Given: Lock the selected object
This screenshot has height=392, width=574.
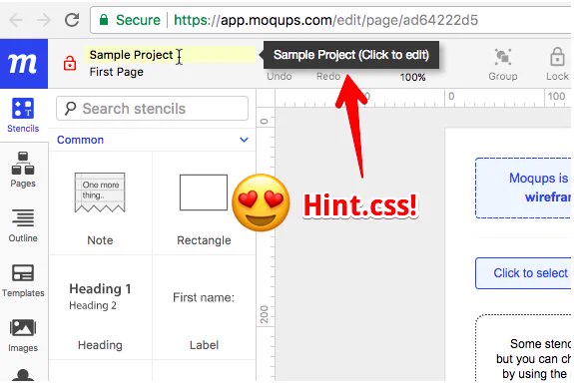Looking at the screenshot, I should coord(557,65).
